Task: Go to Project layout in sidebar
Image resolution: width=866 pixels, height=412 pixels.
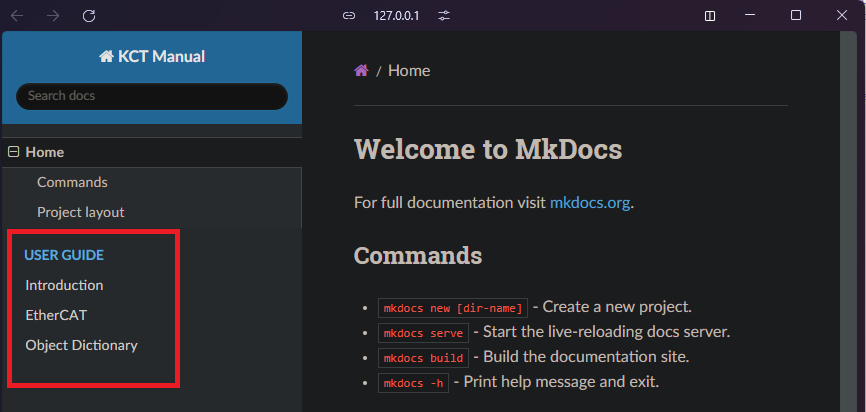Action: click(x=81, y=212)
